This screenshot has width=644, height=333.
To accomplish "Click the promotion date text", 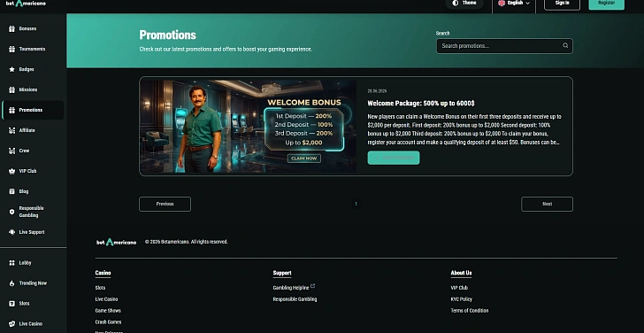I will tap(377, 91).
